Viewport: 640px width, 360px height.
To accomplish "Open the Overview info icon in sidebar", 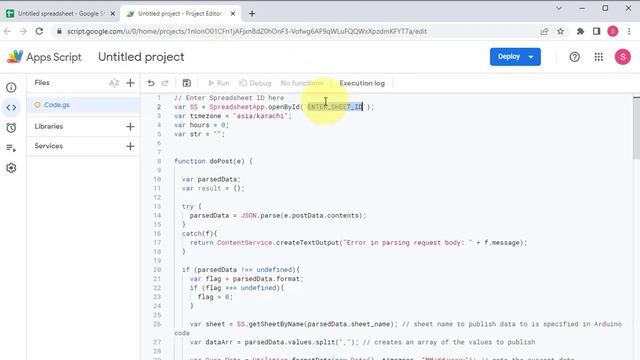I will tap(11, 87).
